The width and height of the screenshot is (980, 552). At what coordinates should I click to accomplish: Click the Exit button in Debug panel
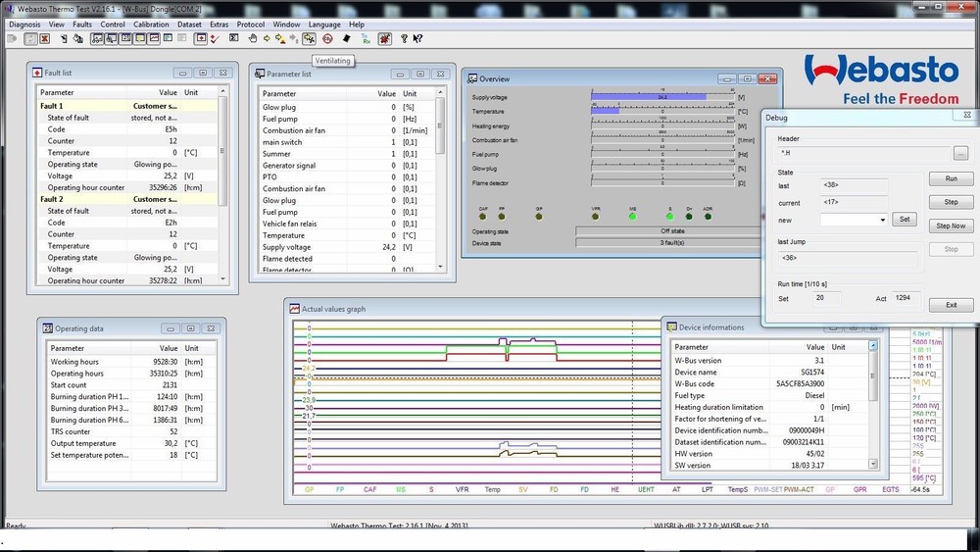coord(951,305)
